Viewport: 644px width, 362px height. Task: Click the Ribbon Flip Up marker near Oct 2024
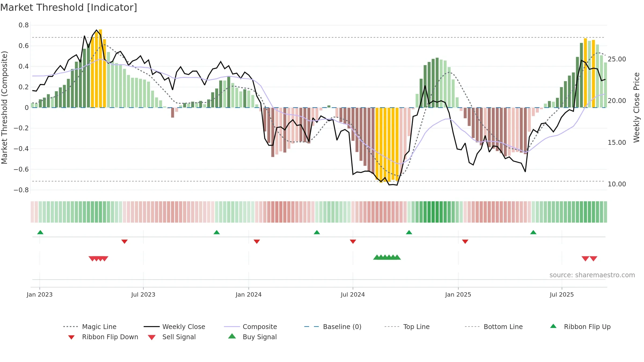[x=409, y=232]
